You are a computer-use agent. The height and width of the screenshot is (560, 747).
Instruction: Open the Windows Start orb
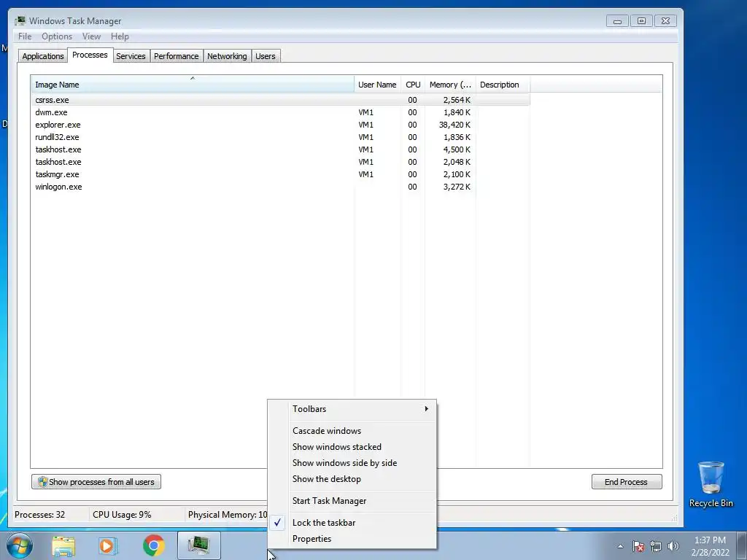(x=20, y=545)
